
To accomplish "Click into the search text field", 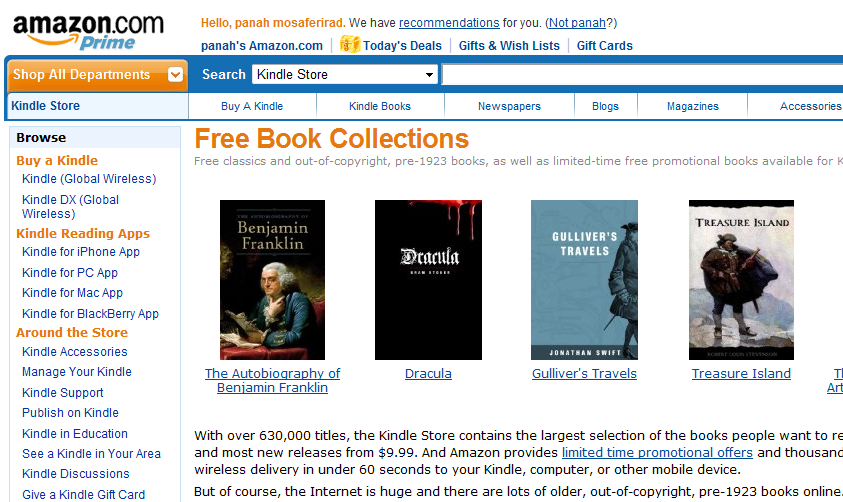I will click(642, 75).
